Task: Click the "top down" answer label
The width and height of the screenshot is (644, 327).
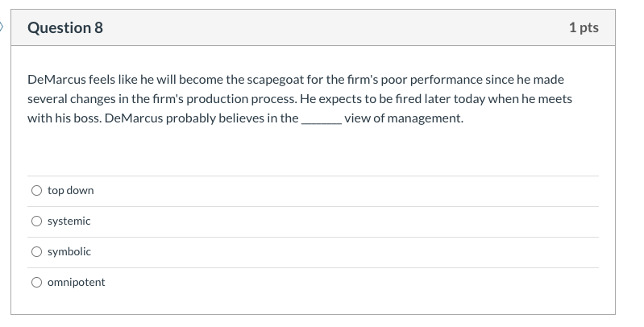Action: pos(70,191)
